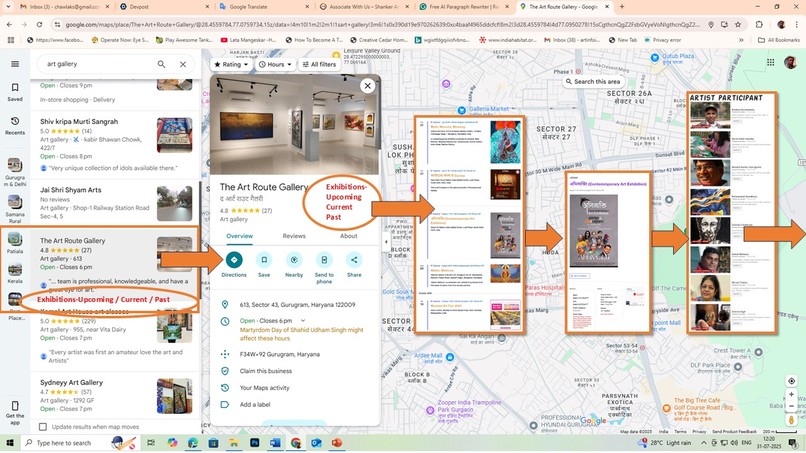The height and width of the screenshot is (453, 806).
Task: Copy address 613, Sector 43, Gurugram
Action: pos(297,304)
